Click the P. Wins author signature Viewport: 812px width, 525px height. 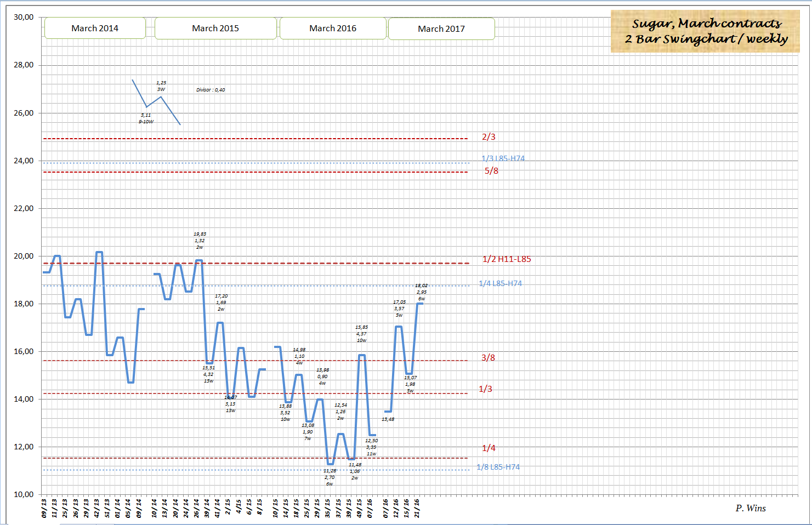click(x=751, y=508)
